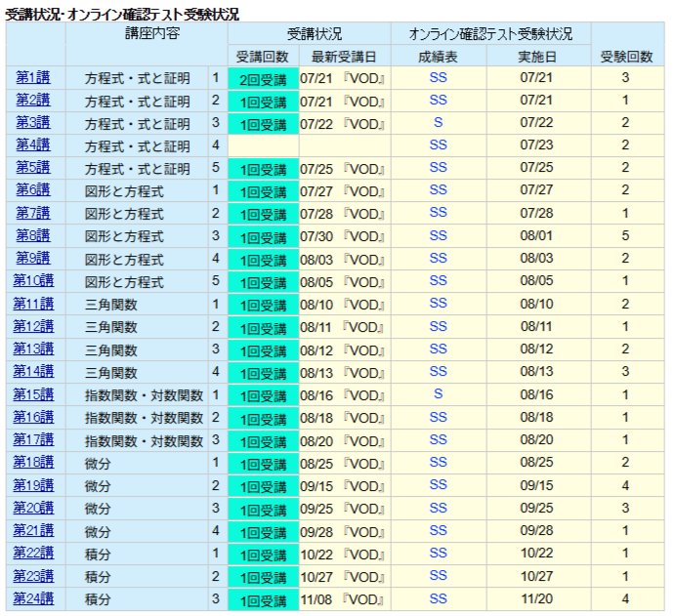This screenshot has width=675, height=616.
Task: Go to the 第22講 integration lecture
Action: coord(32,553)
